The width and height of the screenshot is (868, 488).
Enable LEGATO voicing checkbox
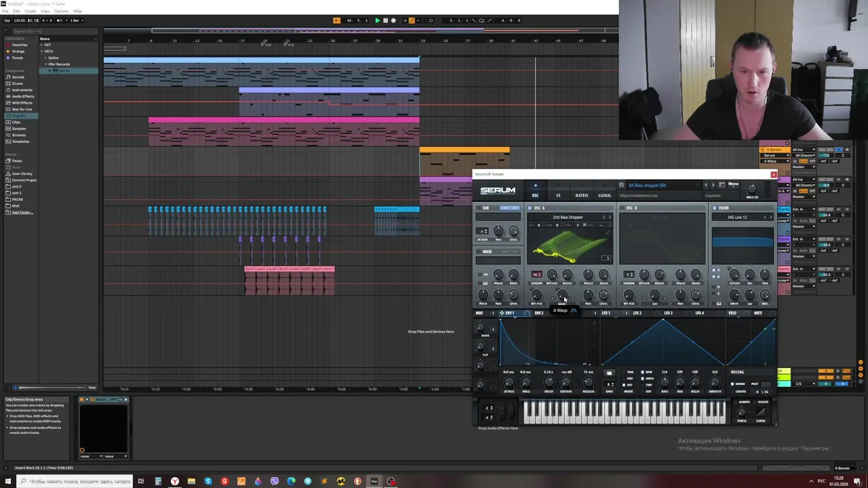[x=732, y=391]
